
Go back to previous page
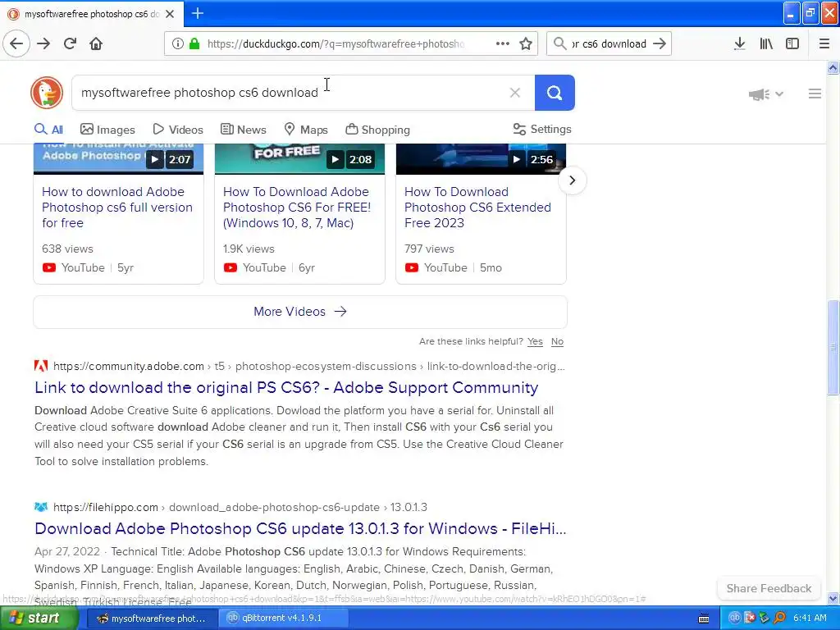point(16,43)
